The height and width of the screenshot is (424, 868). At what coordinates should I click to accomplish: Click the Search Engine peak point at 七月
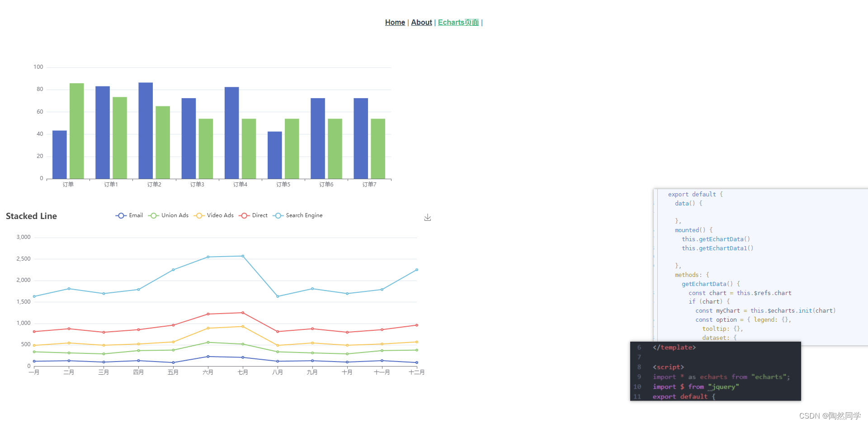(x=243, y=256)
